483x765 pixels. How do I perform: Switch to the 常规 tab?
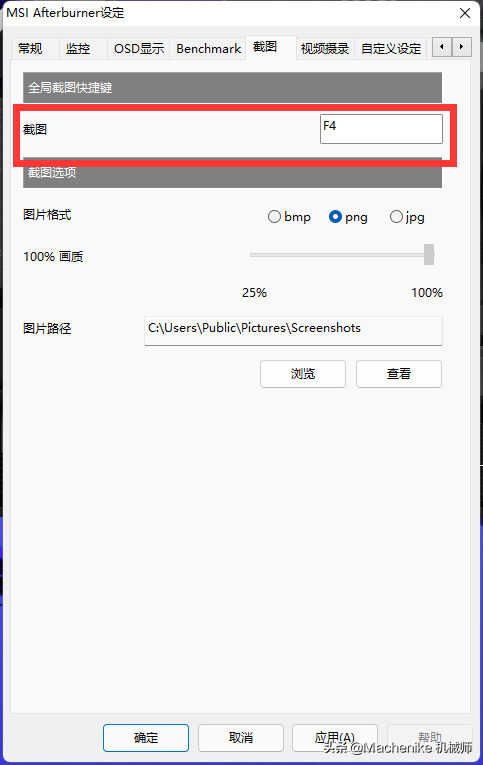(x=30, y=49)
